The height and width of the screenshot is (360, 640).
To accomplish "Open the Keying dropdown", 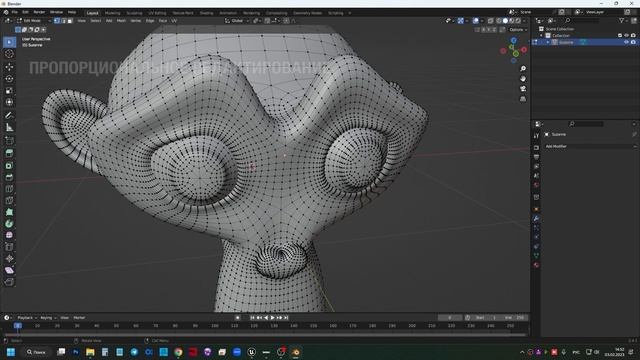I will pos(48,318).
